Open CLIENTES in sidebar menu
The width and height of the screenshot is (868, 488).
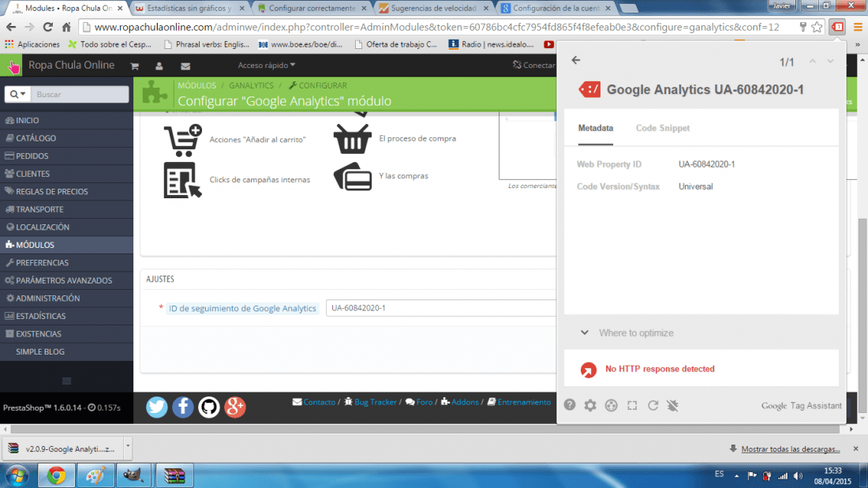[x=66, y=174]
